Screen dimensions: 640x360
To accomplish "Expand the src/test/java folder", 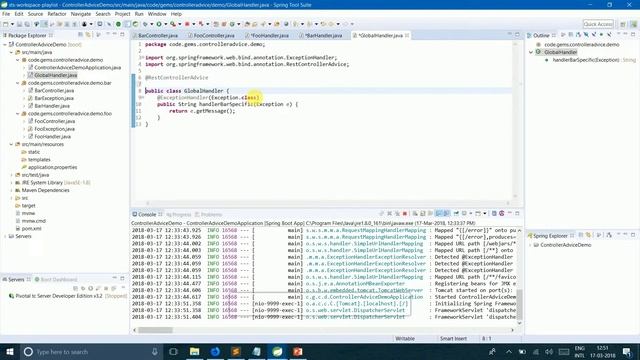I will pos(11,175).
